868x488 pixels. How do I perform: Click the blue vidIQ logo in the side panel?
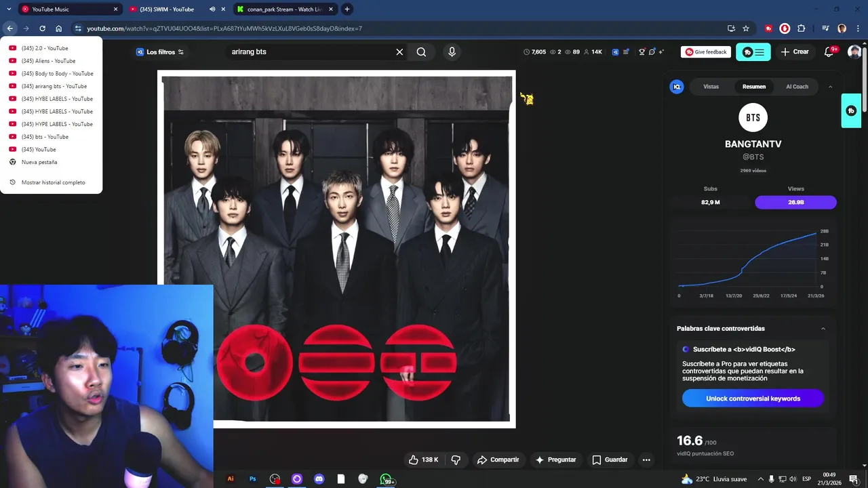pyautogui.click(x=677, y=87)
